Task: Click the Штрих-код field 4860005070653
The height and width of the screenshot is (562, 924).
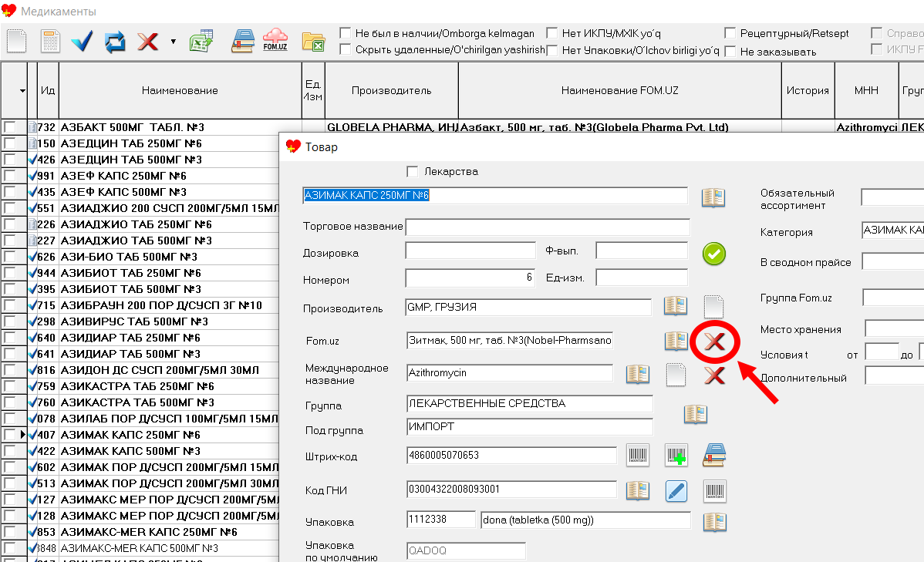Action: [511, 456]
